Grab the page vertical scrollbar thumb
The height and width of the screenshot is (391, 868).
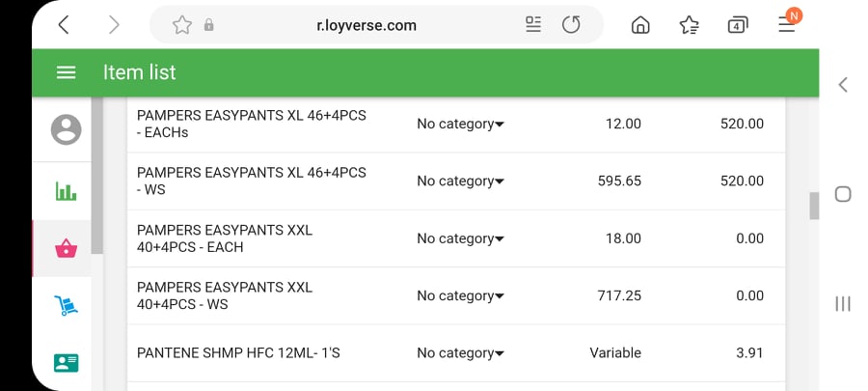pyautogui.click(x=814, y=206)
